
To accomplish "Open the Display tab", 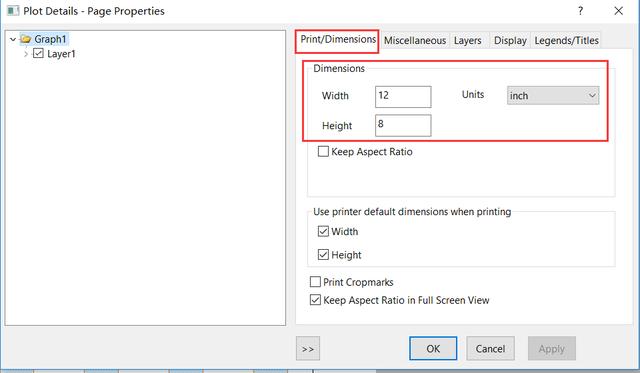I will [x=510, y=40].
